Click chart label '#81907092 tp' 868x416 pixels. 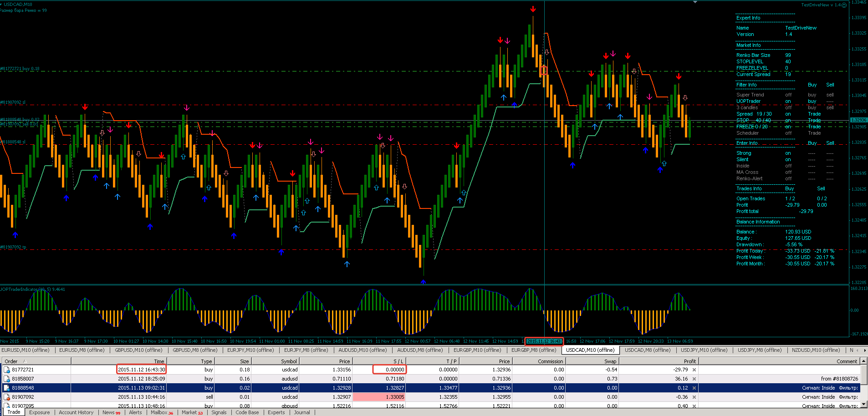(13, 247)
